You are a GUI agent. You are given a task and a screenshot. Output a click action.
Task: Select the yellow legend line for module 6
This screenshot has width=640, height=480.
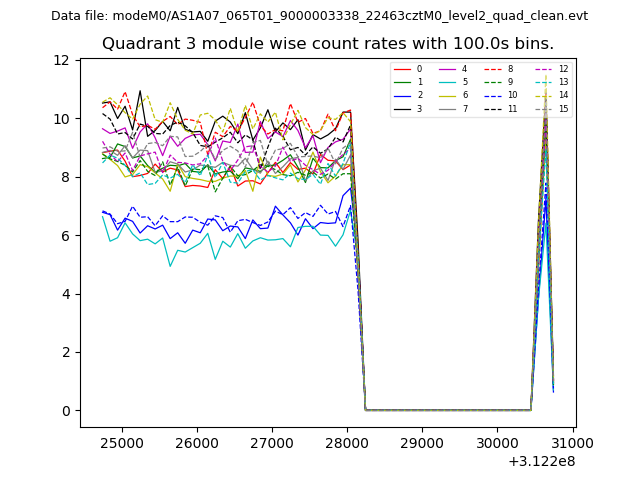tap(448, 95)
